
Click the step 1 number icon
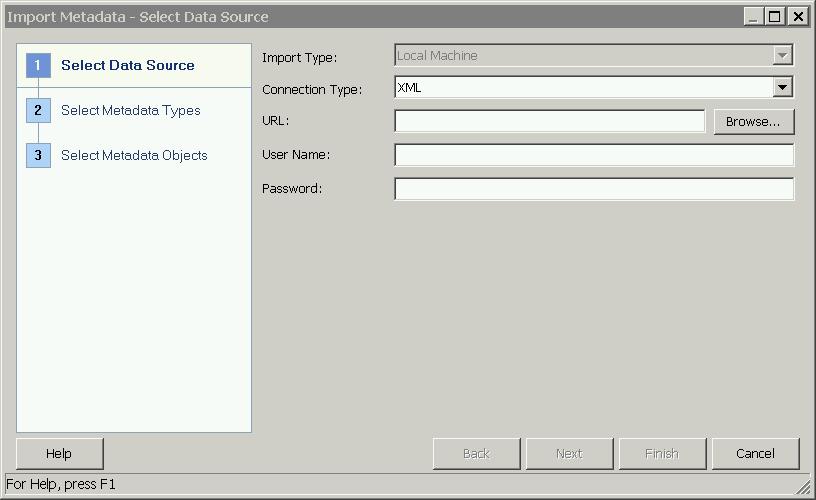(x=38, y=66)
